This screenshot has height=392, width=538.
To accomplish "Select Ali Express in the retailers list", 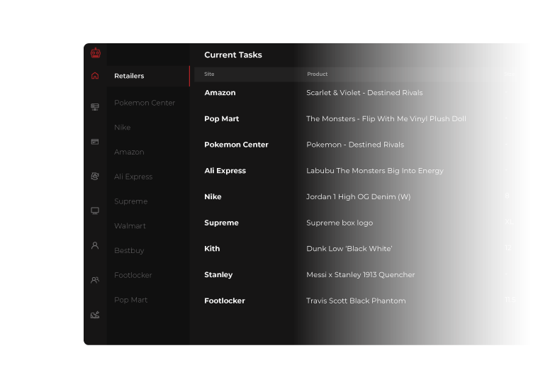I will 133,177.
